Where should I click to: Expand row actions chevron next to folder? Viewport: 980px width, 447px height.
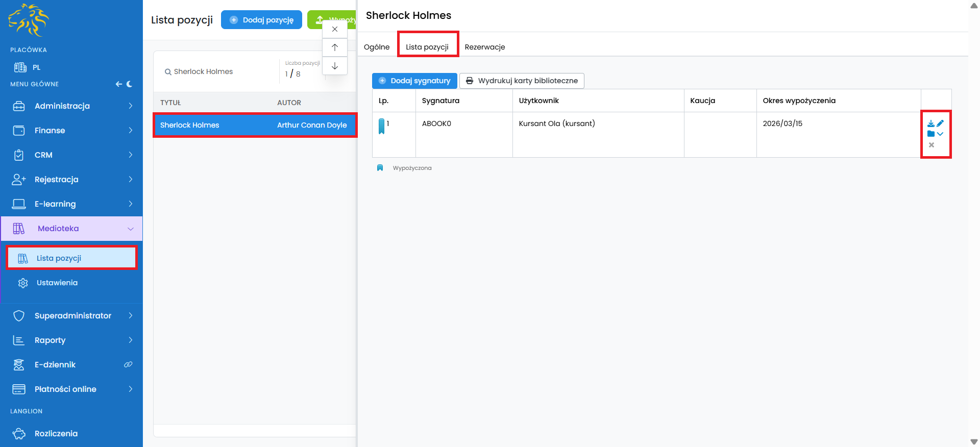[940, 134]
